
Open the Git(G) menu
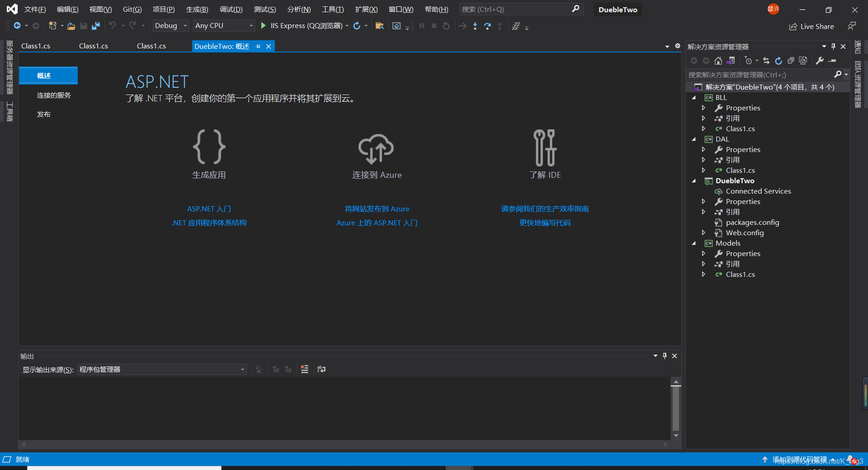click(132, 9)
